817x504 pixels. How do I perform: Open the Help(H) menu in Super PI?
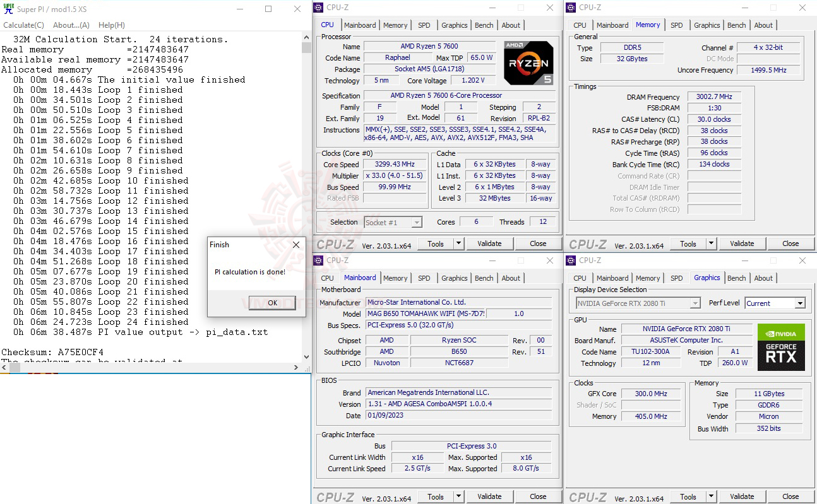click(x=112, y=25)
